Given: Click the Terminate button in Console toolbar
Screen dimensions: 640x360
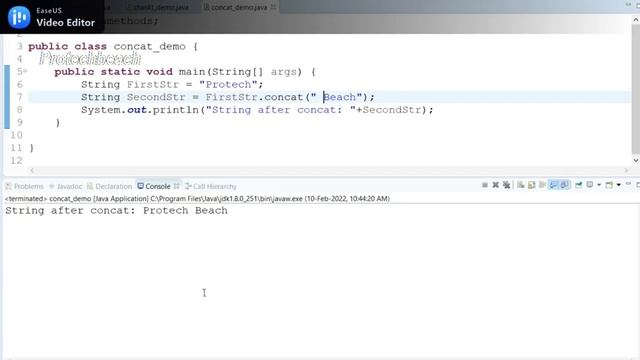Looking at the screenshot, I should point(485,185).
